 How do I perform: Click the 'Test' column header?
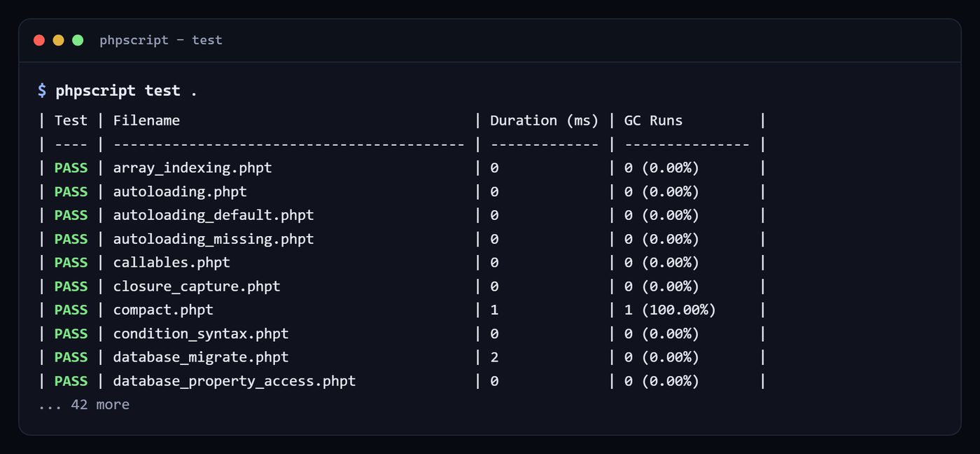click(x=71, y=121)
